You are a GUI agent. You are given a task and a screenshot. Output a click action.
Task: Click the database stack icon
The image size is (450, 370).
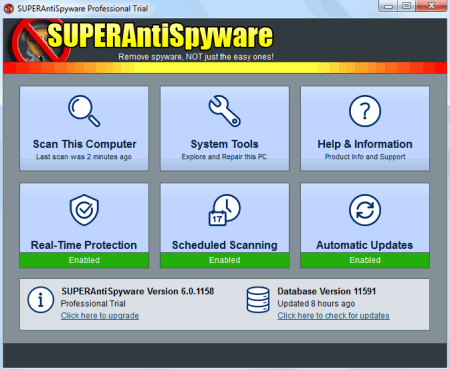pyautogui.click(x=258, y=300)
